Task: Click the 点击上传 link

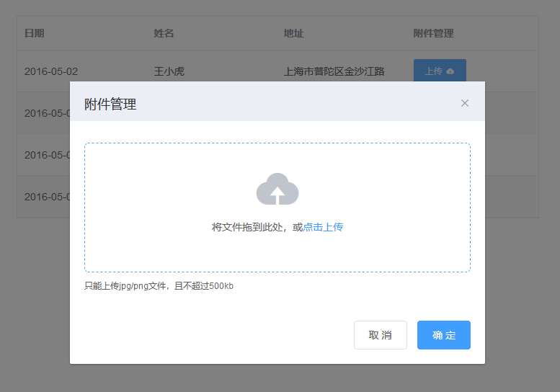Action: click(323, 227)
